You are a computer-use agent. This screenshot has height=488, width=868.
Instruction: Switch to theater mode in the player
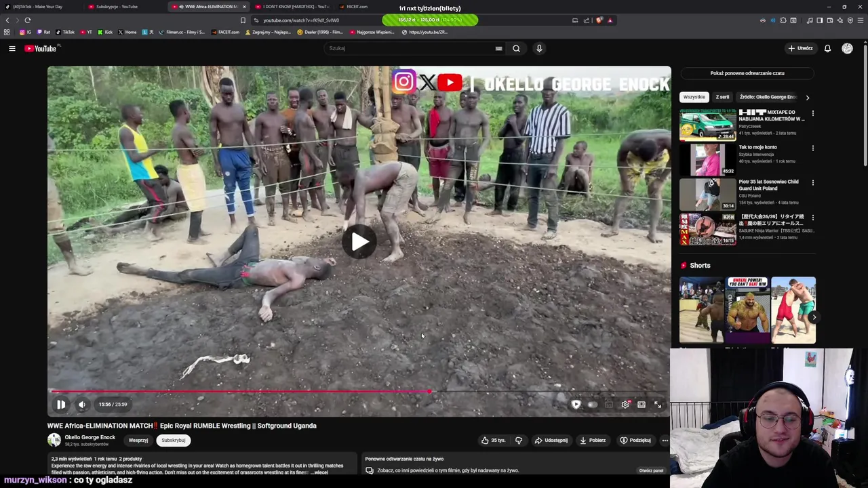642,405
